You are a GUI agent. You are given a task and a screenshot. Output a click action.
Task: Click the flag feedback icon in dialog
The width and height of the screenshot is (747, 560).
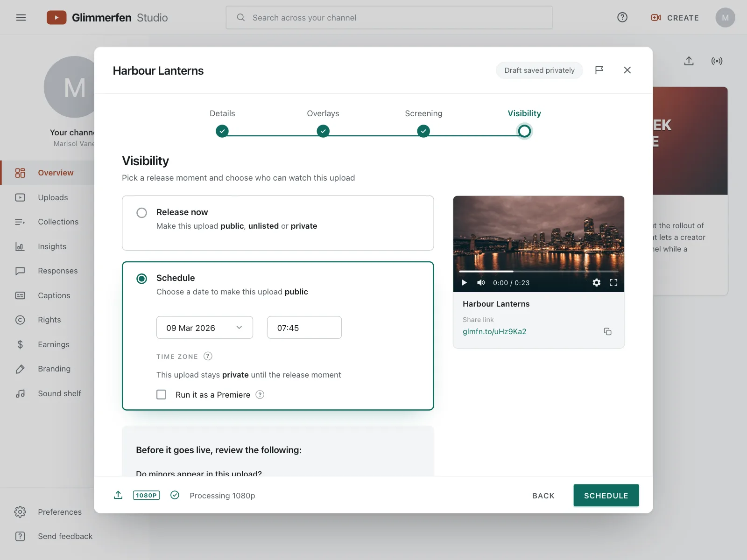tap(599, 70)
